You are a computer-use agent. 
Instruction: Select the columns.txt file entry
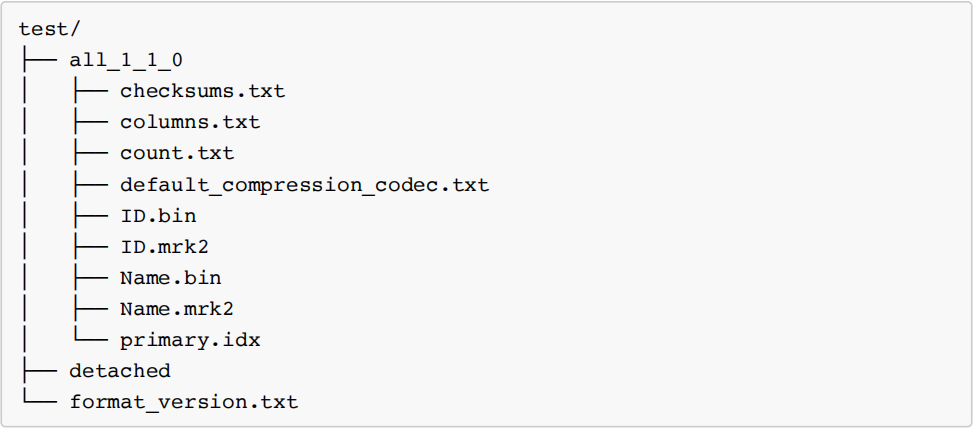click(190, 122)
